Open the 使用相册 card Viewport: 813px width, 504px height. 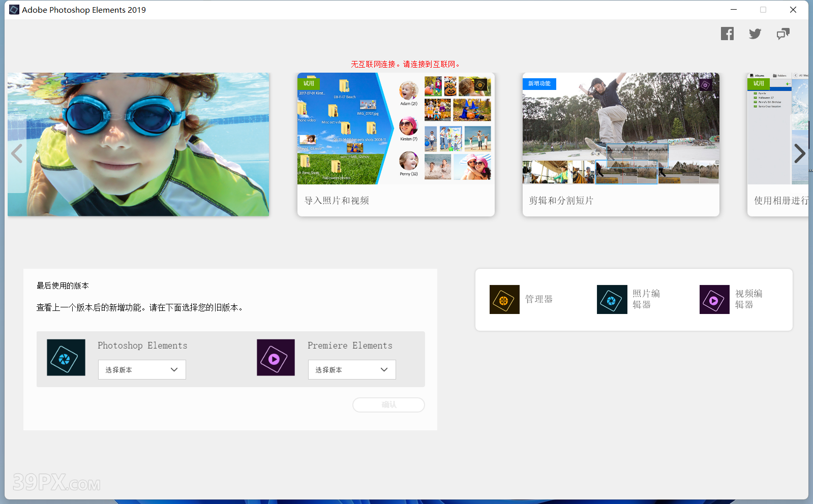(778, 144)
